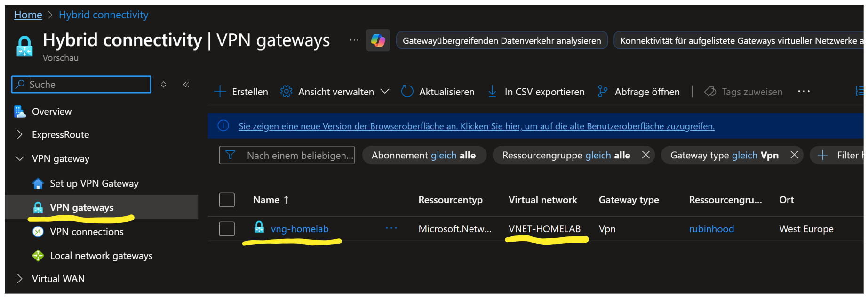The height and width of the screenshot is (298, 868).
Task: Click the In CSV exportieren download icon
Action: pyautogui.click(x=492, y=92)
